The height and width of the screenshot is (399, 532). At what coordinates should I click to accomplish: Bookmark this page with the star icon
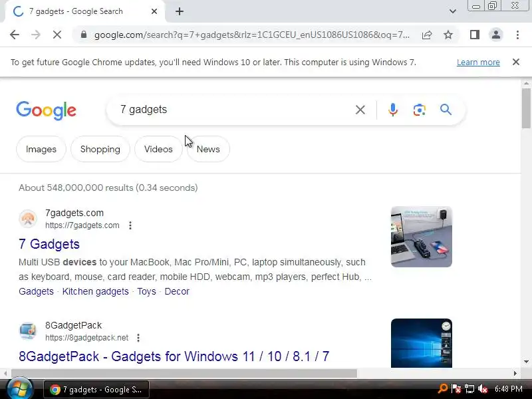point(448,35)
